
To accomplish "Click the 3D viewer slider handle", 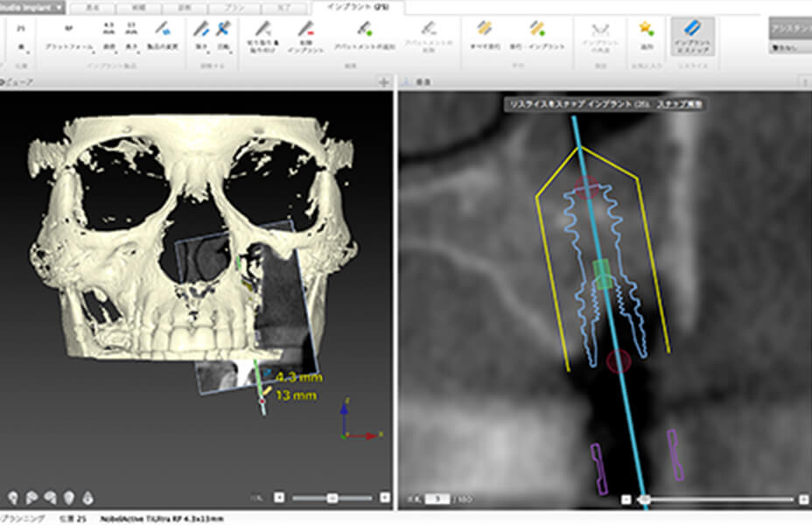I will (x=332, y=498).
